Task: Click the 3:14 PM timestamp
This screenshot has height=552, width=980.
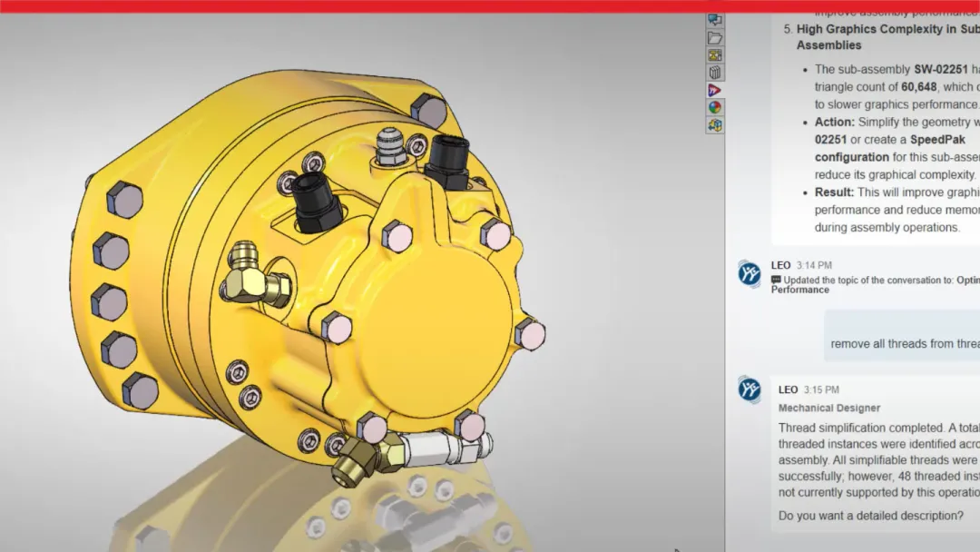Action: click(814, 266)
